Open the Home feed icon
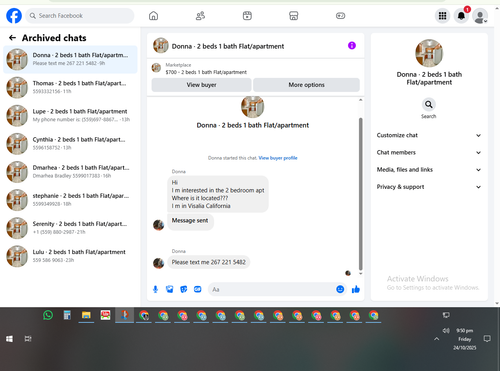Viewport: 500px width, 371px height. click(153, 16)
